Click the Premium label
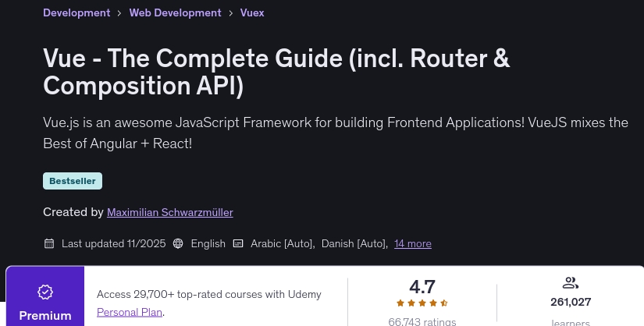 pyautogui.click(x=45, y=316)
